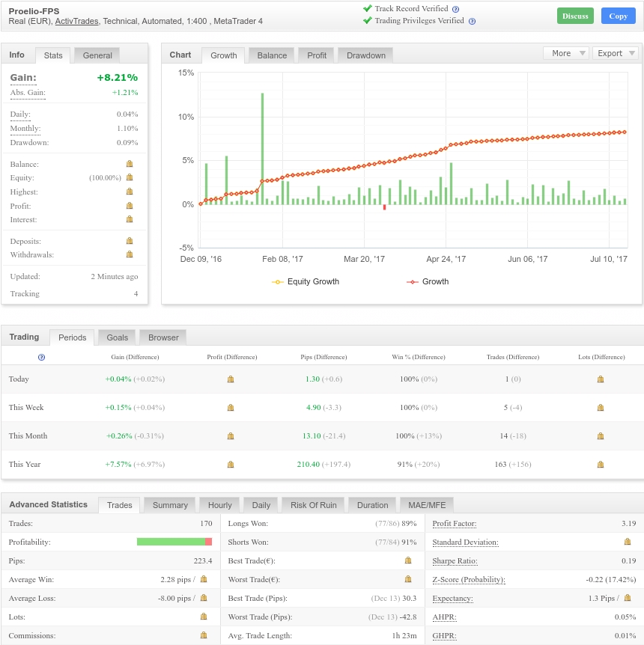
Task: Click the help icon in Trading table header
Action: point(41,358)
